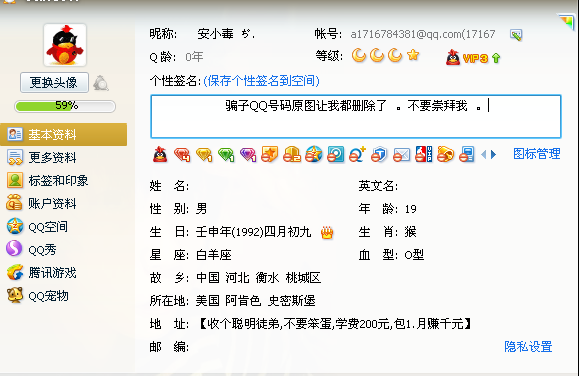This screenshot has width=579, height=376.
Task: Click the address text starting with 收个聪明徒弟
Action: click(335, 324)
